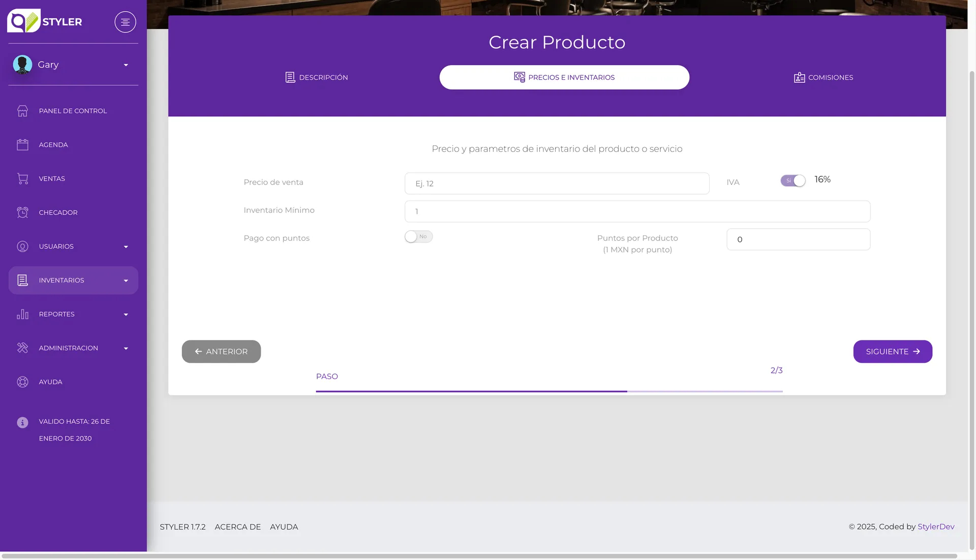Screen dimensions: 976x560
Task: Click the validity info circle icon
Action: pos(22,422)
